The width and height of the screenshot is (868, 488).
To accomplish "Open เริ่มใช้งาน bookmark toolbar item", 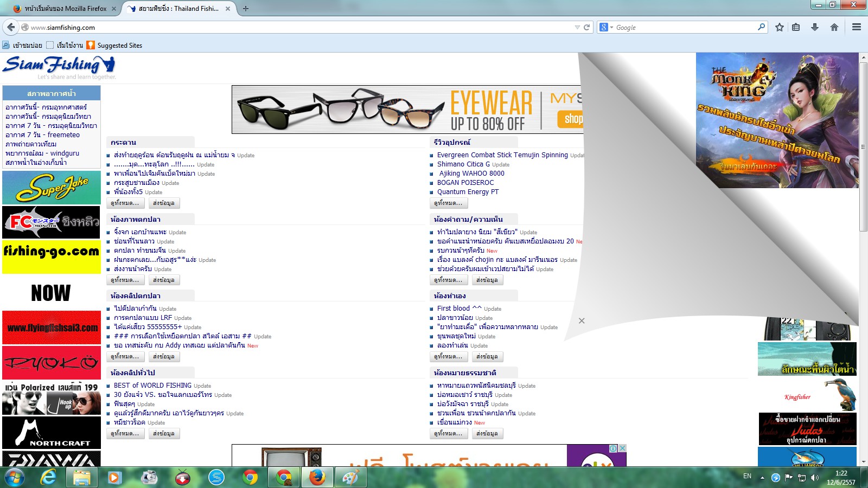I will point(65,46).
